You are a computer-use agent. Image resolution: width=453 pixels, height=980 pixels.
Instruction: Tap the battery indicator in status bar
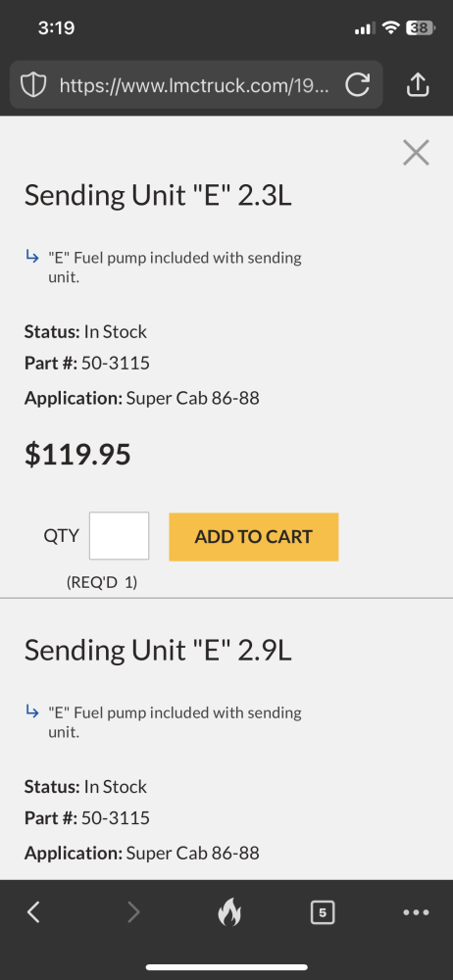click(x=421, y=28)
